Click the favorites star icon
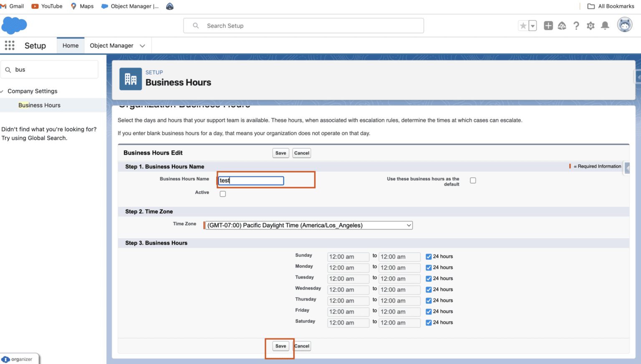 tap(523, 26)
